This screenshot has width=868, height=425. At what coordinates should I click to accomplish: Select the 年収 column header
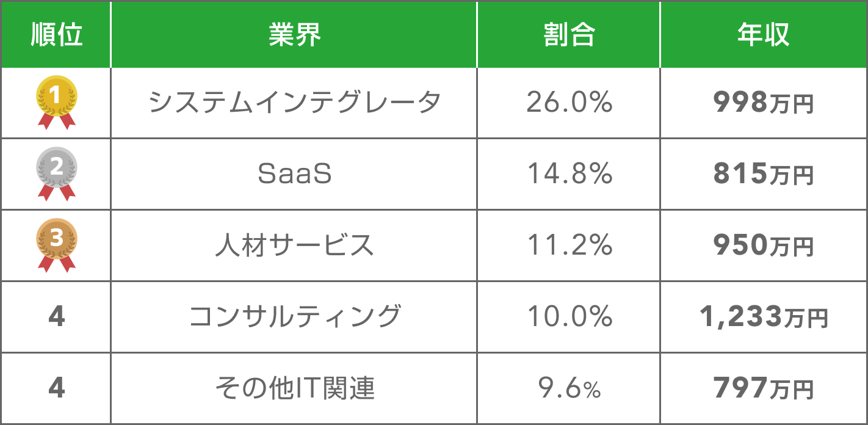(x=763, y=35)
